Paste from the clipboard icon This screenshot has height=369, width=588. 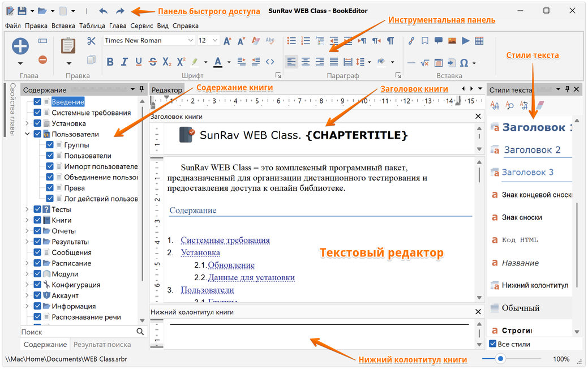(68, 46)
